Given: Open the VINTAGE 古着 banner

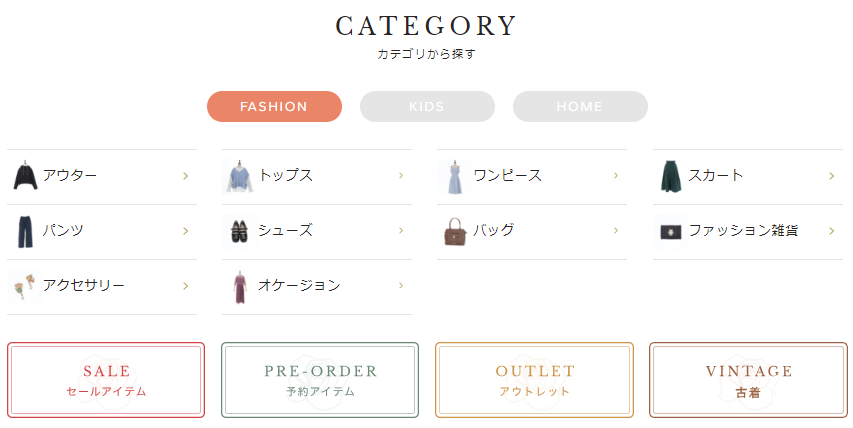Looking at the screenshot, I should coord(749,380).
